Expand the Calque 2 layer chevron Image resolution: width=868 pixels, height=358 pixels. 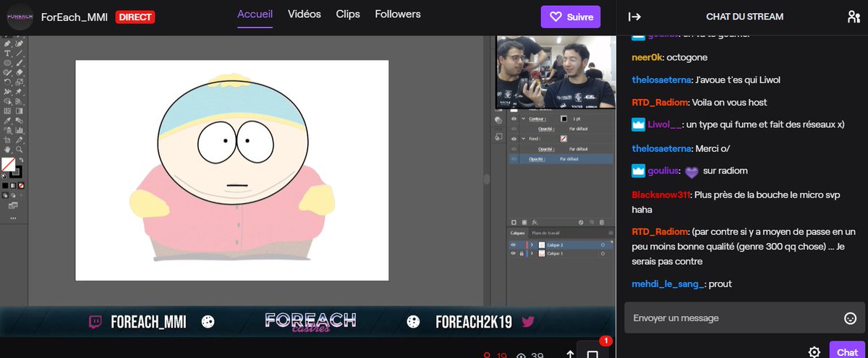point(532,244)
